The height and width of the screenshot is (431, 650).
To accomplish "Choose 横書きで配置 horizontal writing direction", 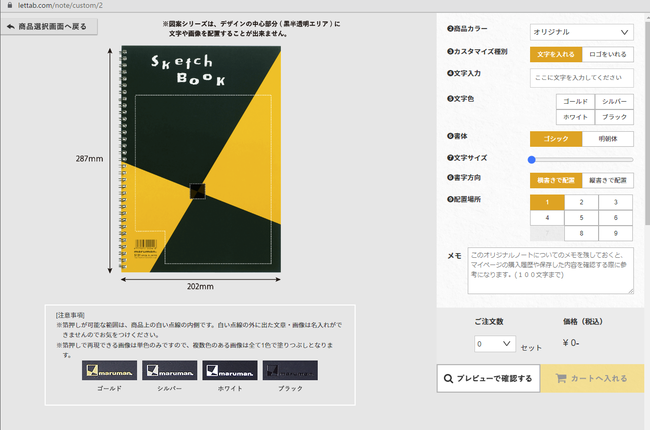I will click(555, 180).
